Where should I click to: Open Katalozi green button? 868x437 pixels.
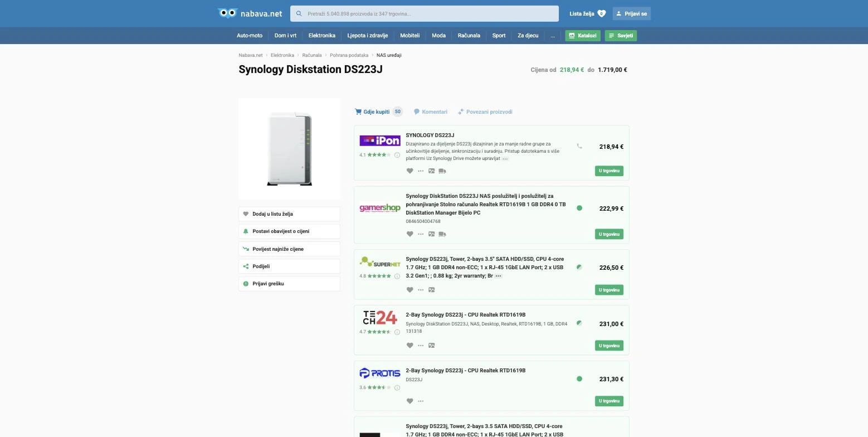point(583,36)
